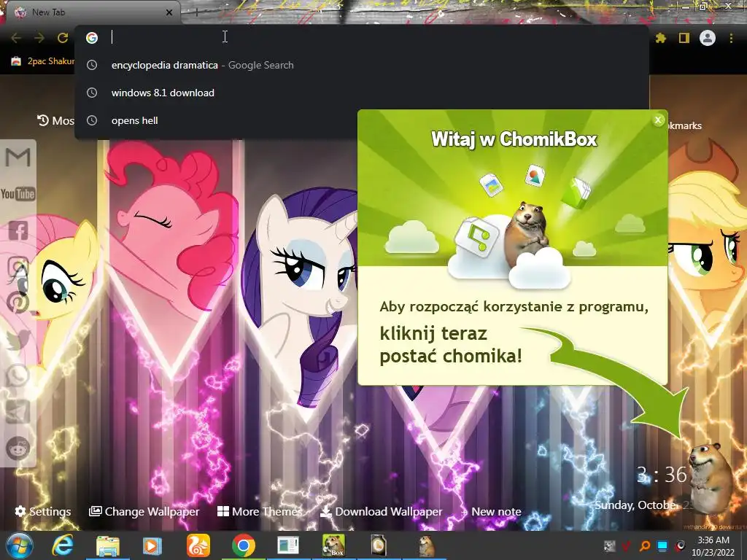Add a New note
The height and width of the screenshot is (560, 747).
491,511
